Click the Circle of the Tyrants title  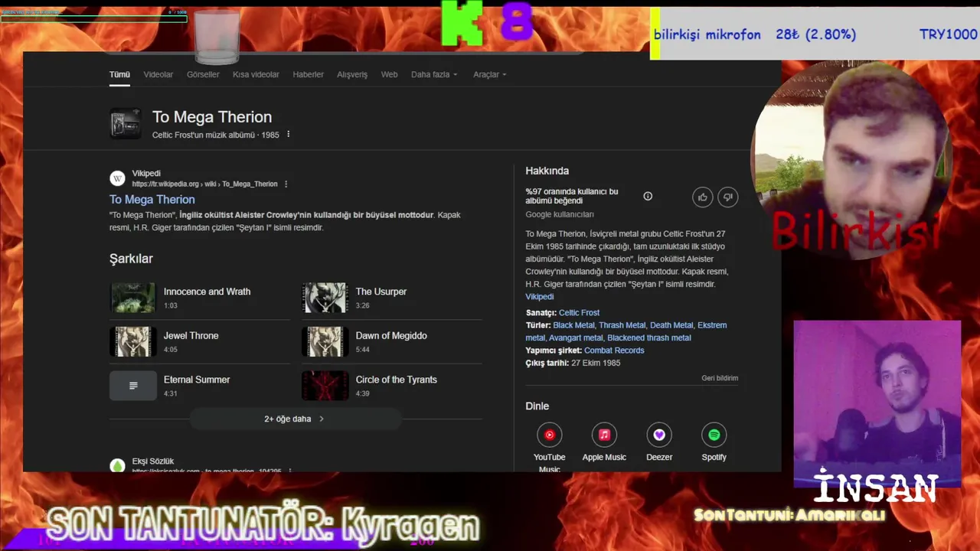[x=396, y=380]
